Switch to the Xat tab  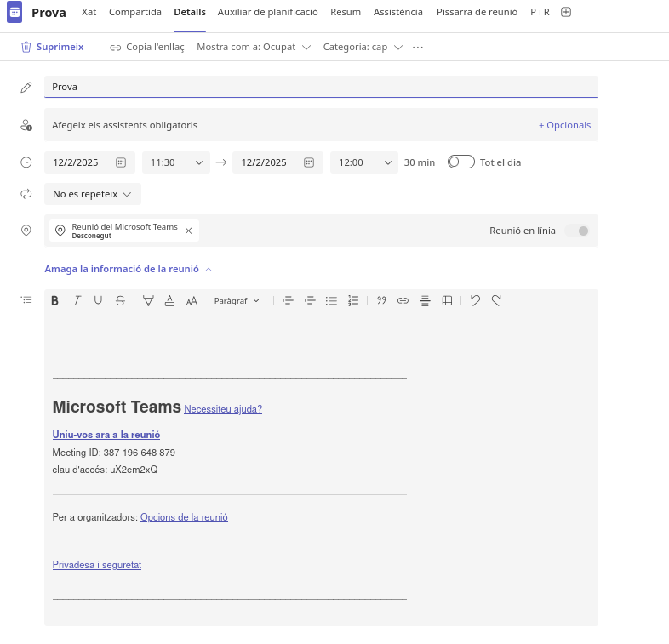click(x=89, y=12)
